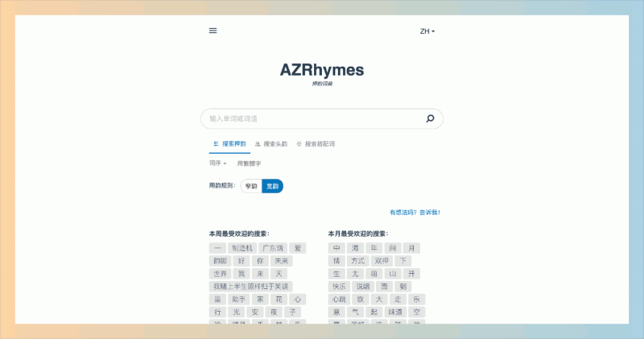Screen dimensions: 644x339
Task: Select the 窄韵 rhyme rule
Action: pos(251,186)
